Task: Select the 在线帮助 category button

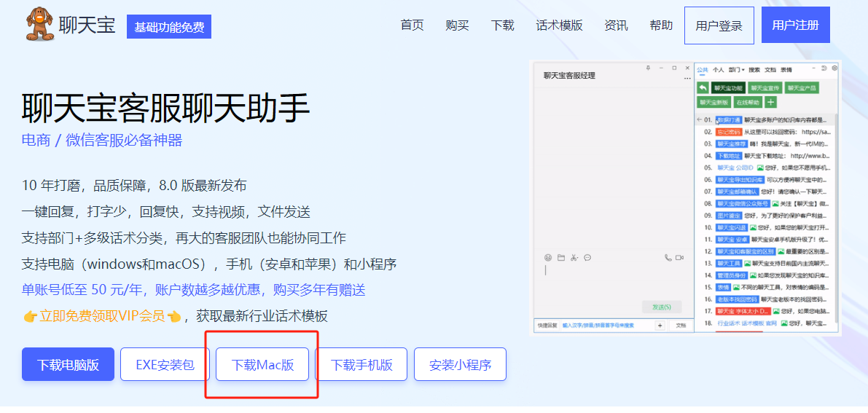Action: pyautogui.click(x=748, y=102)
